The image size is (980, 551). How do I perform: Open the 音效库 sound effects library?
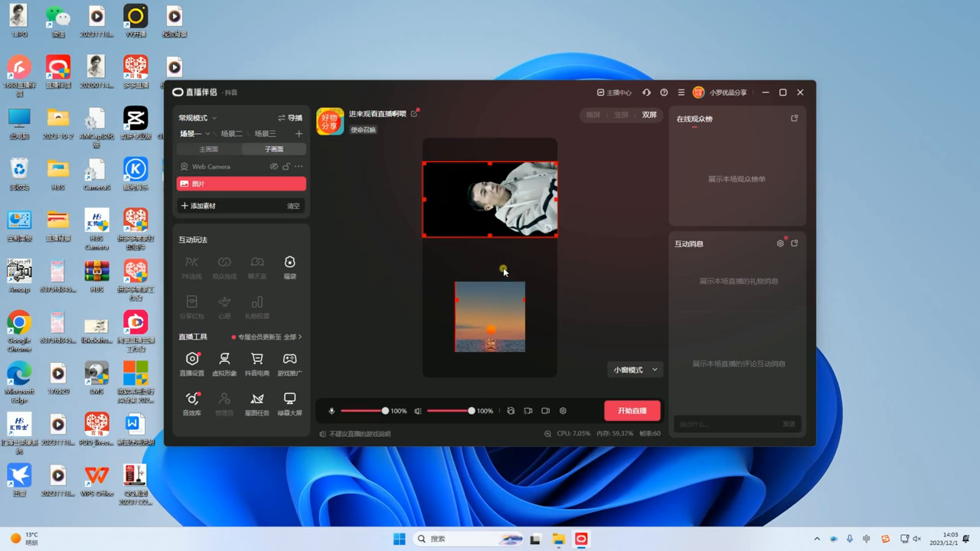[x=192, y=404]
